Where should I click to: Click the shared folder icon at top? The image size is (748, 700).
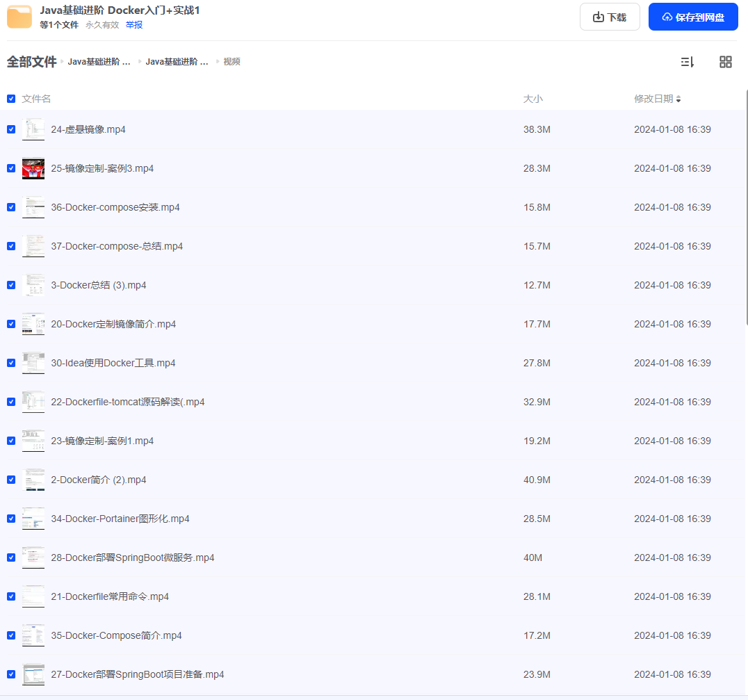[19, 17]
